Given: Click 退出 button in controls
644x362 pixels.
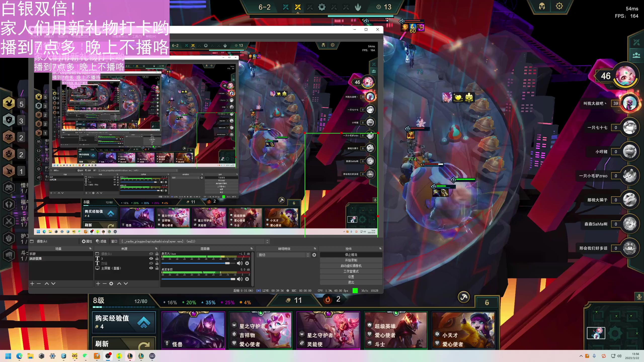Looking at the screenshot, I should pos(351,282).
